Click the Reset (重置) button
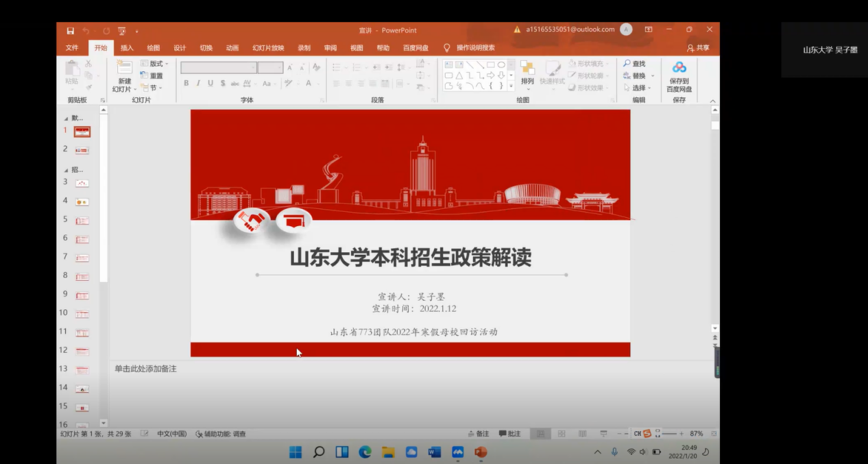This screenshot has height=464, width=868. click(152, 76)
